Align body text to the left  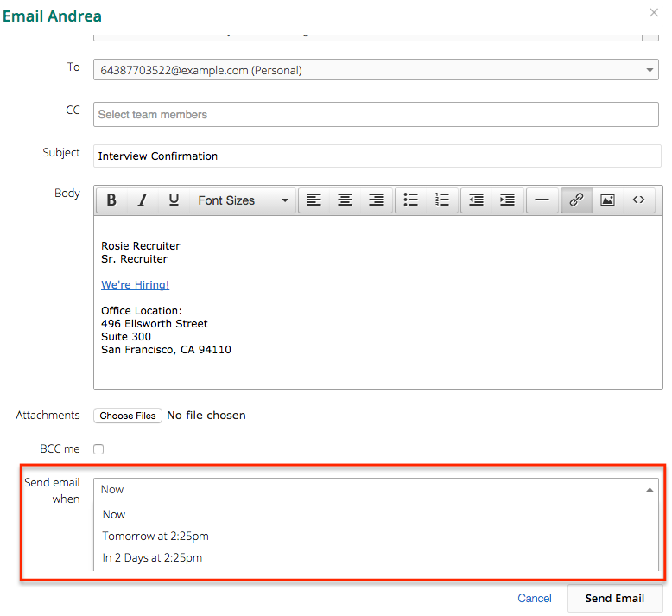[x=314, y=200]
